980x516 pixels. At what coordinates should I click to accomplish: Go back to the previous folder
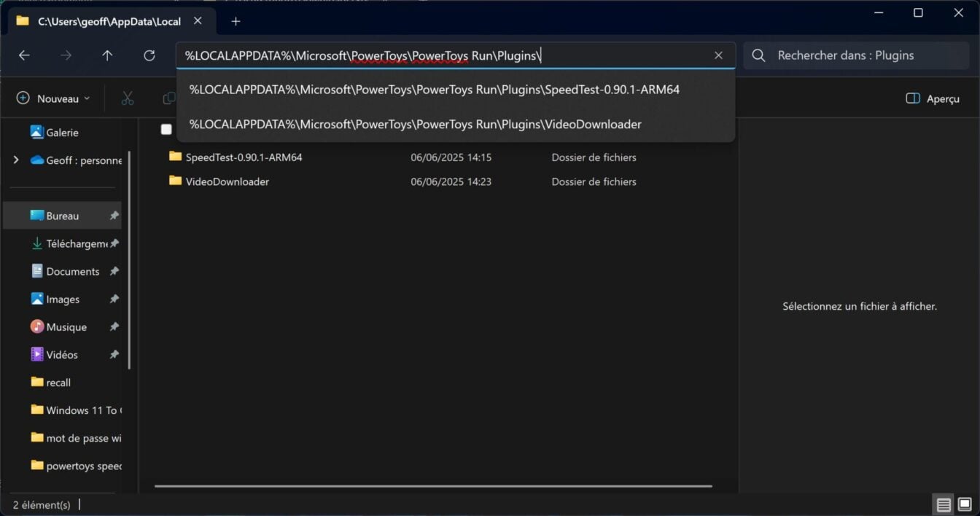coord(24,55)
